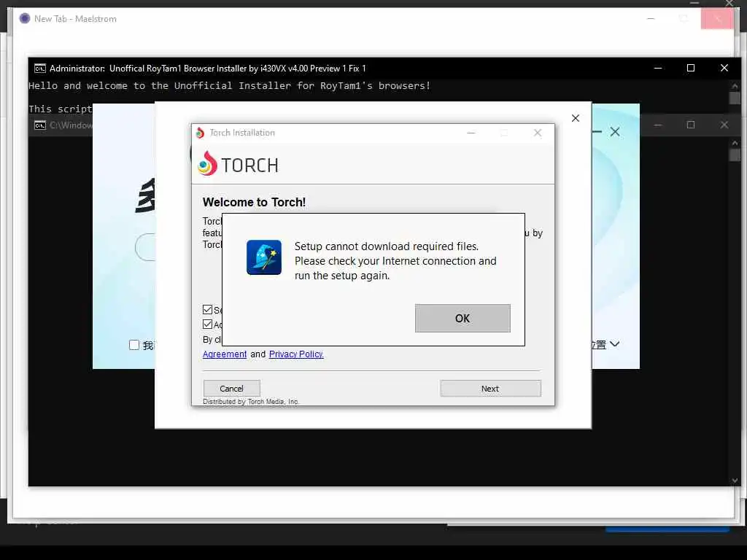Close the white dialog behind the Torch installer
The width and height of the screenshot is (747, 560).
click(576, 118)
